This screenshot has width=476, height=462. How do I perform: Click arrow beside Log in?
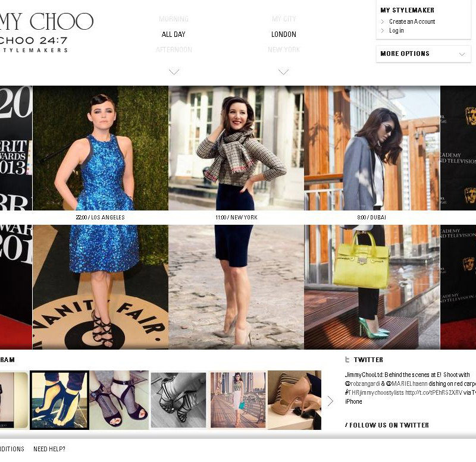[x=383, y=30]
